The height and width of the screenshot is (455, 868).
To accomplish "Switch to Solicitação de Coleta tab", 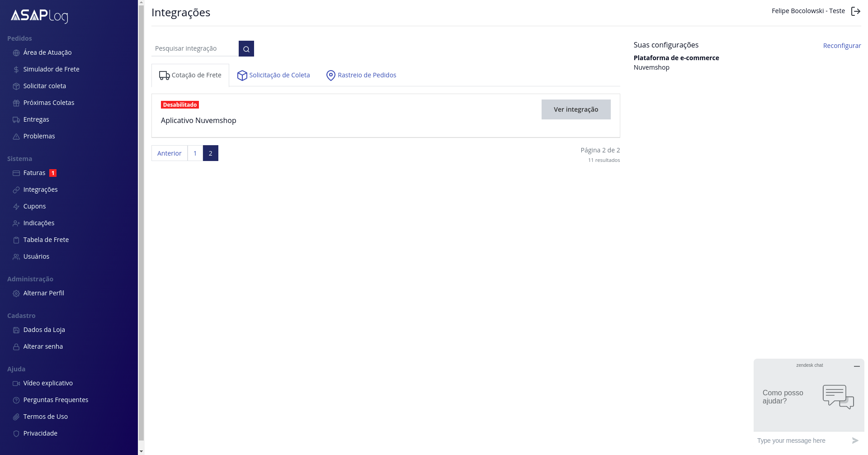I will (x=274, y=75).
